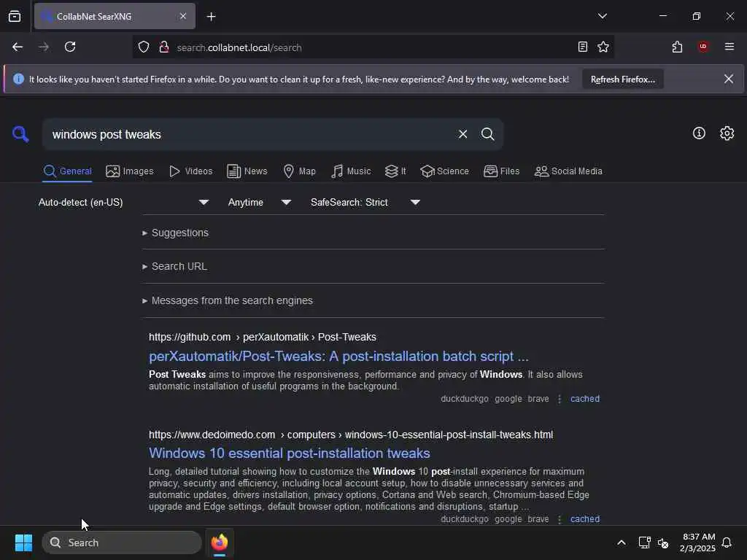Toggle Reader View icon in address bar
This screenshot has height=560, width=747.
click(582, 47)
